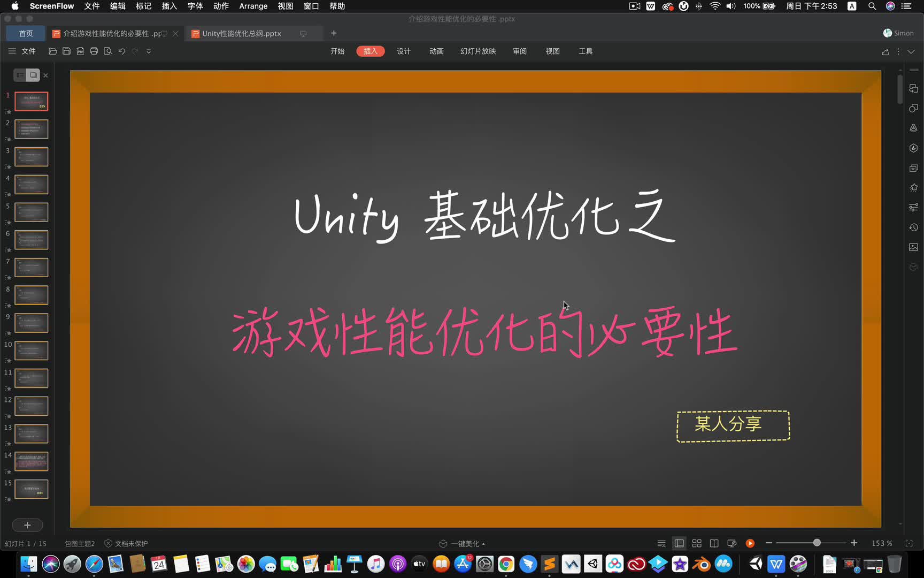Viewport: 924px width, 578px height.
Task: Switch slide panel to thumbnail view
Action: point(33,75)
